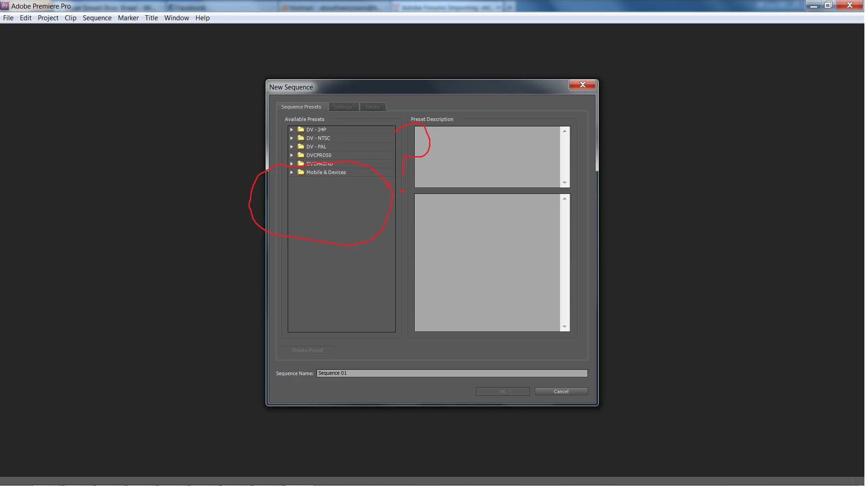This screenshot has height=493, width=868.
Task: Switch to the Sequence Presets tab
Action: pyautogui.click(x=301, y=107)
